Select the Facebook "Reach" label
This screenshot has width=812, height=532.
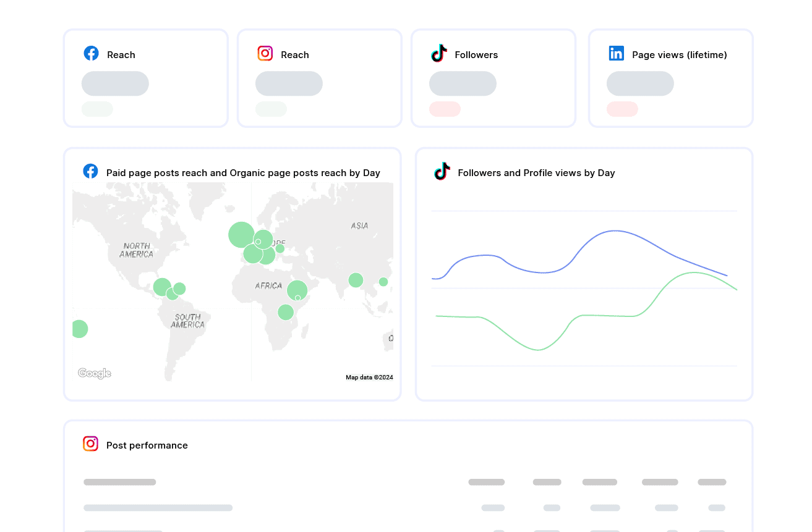(x=121, y=55)
